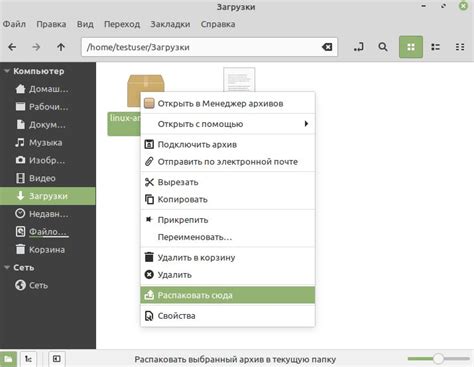This screenshot has width=474, height=367.
Task: Choose Прикрепить from context menu
Action: pyautogui.click(x=228, y=220)
